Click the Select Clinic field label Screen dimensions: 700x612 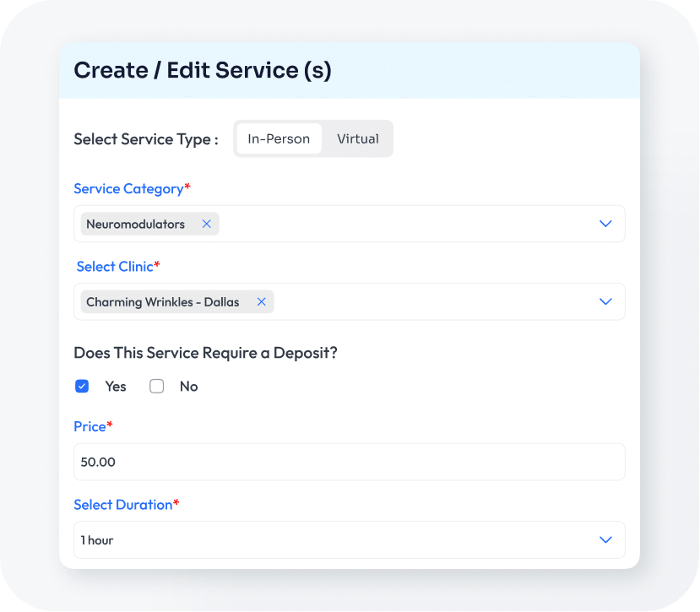pyautogui.click(x=116, y=267)
